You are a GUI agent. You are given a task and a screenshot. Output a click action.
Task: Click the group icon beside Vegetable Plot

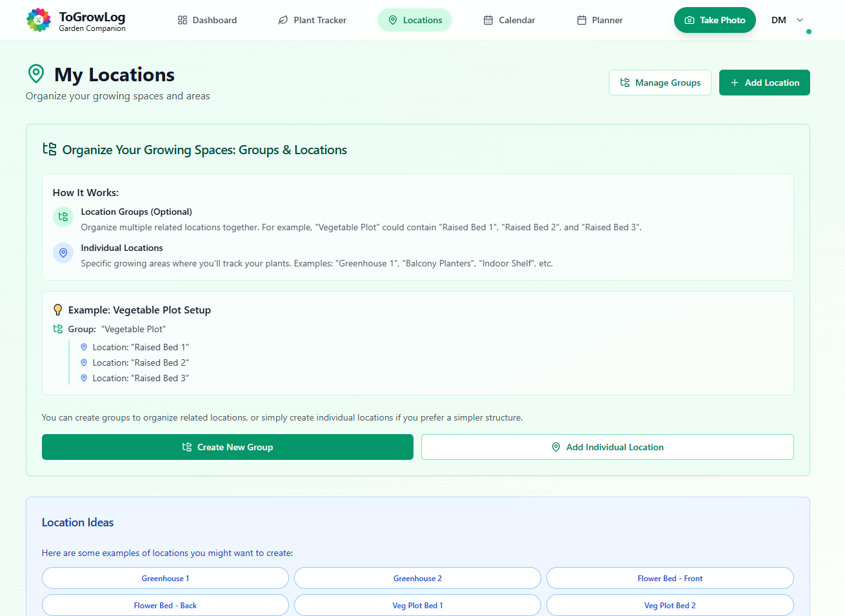(58, 329)
